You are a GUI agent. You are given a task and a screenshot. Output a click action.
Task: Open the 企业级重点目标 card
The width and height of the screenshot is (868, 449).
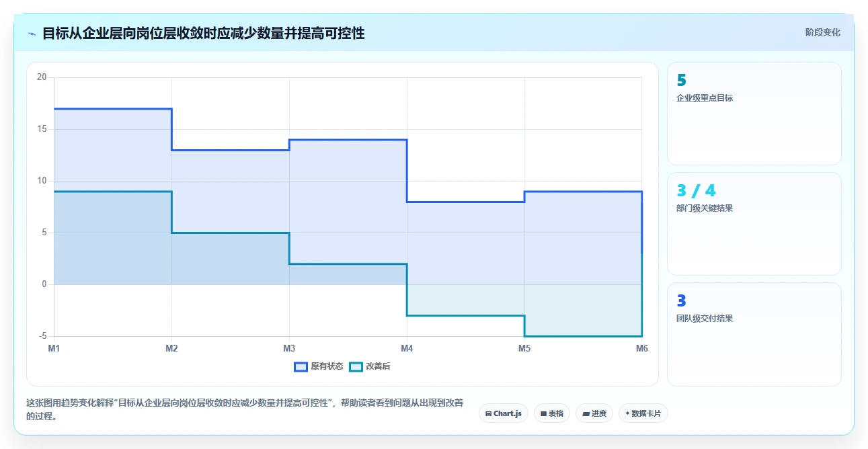pyautogui.click(x=754, y=114)
